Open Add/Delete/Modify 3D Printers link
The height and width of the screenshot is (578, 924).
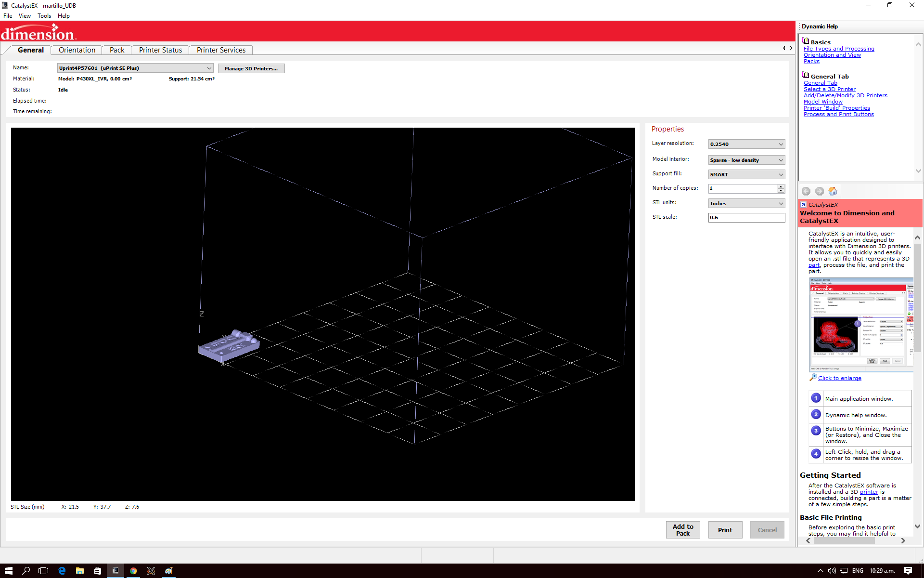click(846, 95)
